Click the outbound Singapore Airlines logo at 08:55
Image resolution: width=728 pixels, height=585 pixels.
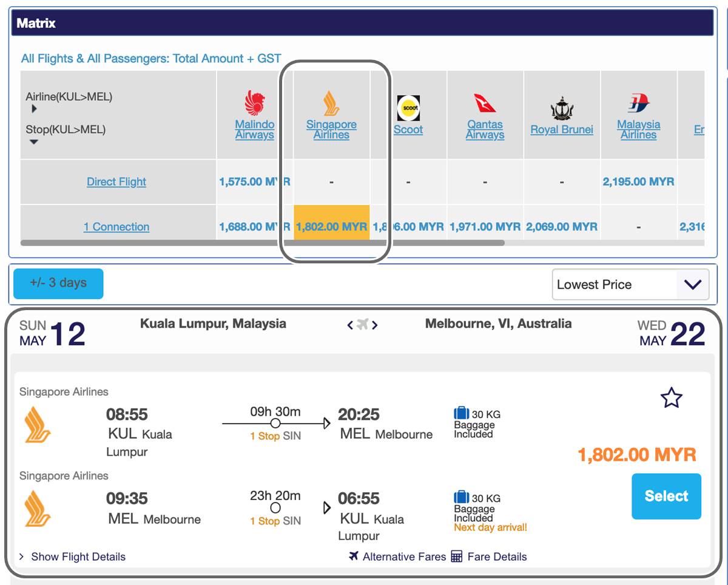(38, 425)
